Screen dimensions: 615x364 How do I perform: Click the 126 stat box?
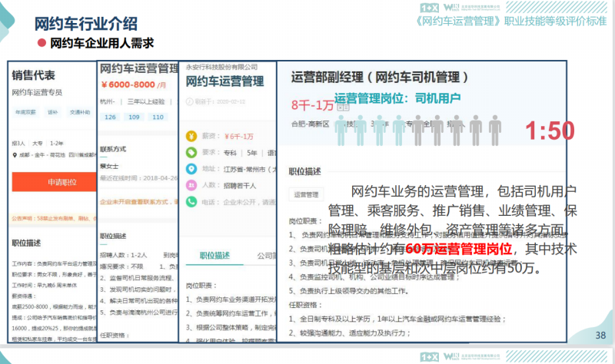click(x=110, y=117)
